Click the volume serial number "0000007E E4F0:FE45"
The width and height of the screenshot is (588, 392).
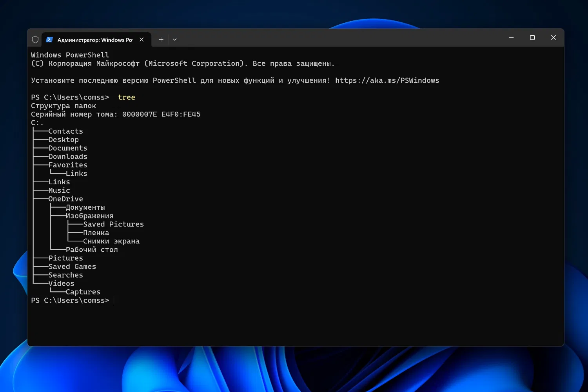[x=162, y=114]
